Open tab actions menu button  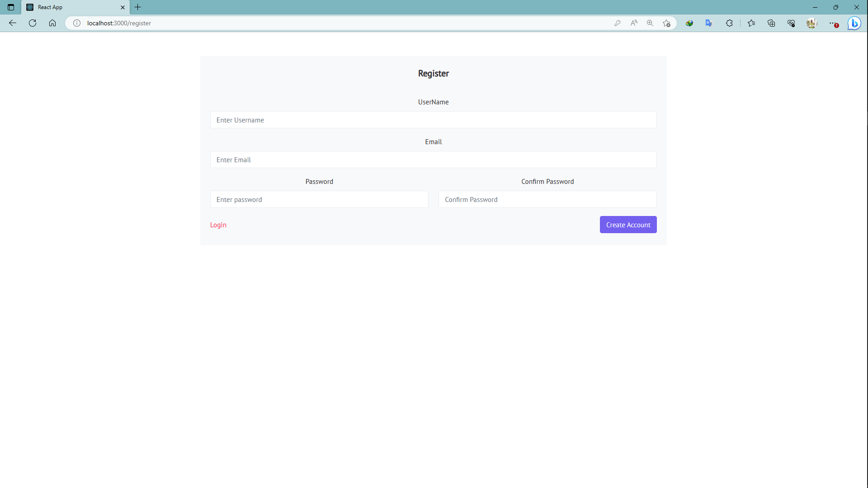pos(11,7)
